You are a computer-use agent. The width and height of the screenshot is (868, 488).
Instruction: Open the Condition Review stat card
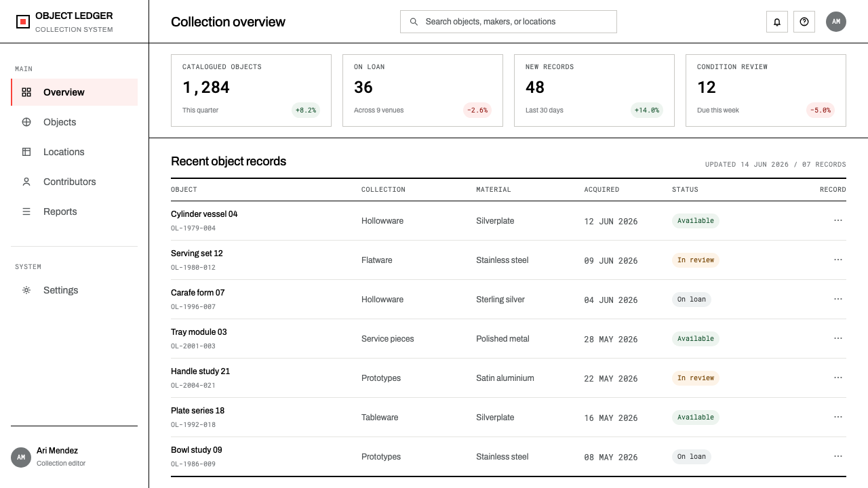pos(766,90)
